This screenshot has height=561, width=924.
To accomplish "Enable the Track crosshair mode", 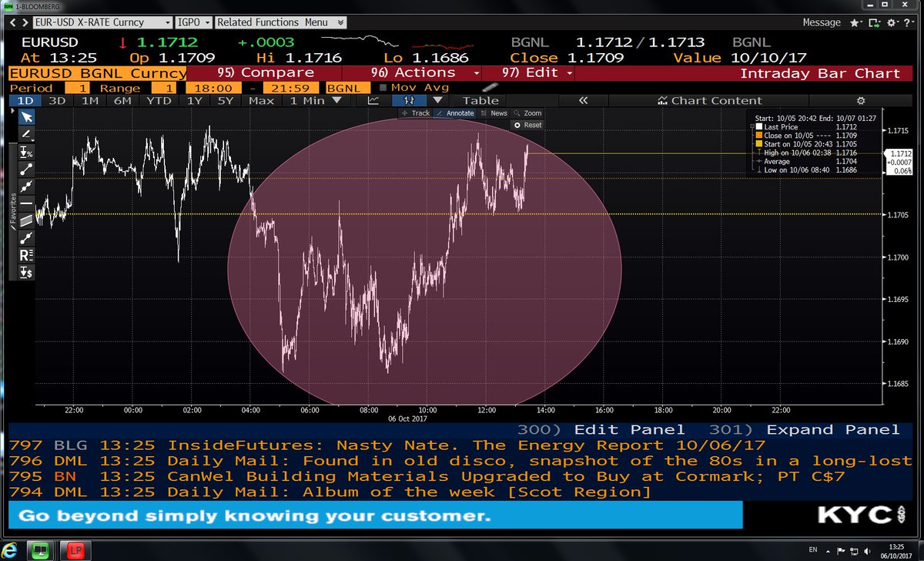I will tap(416, 113).
